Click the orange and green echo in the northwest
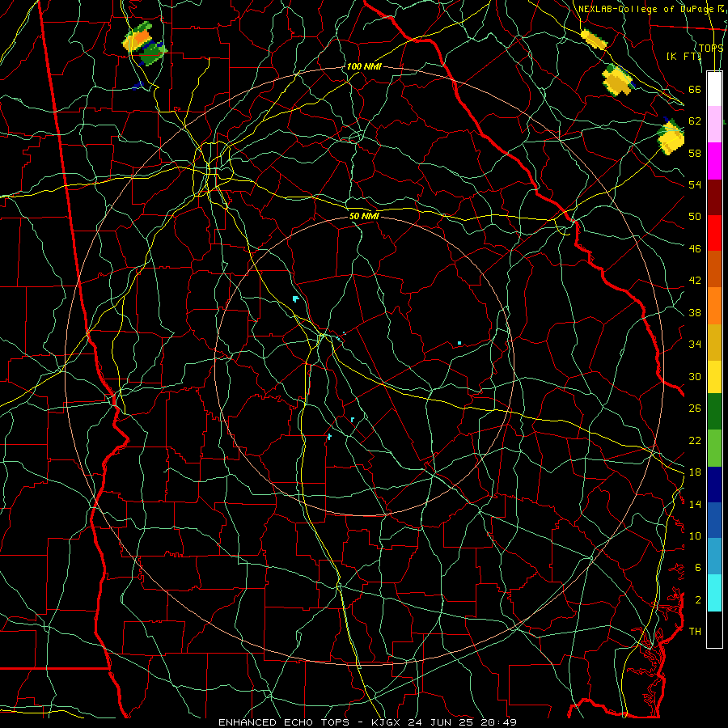The width and height of the screenshot is (728, 728). 143,43
